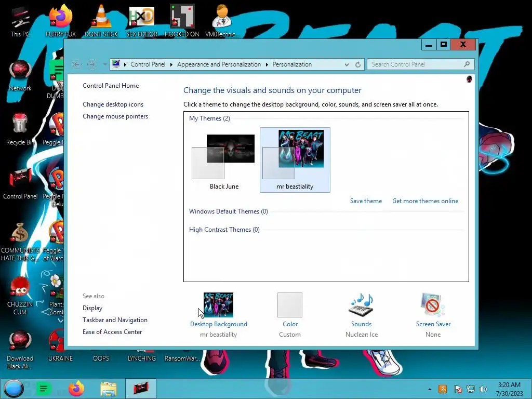
Task: Open the Download Black Ali desktop icon
Action: tap(20, 350)
